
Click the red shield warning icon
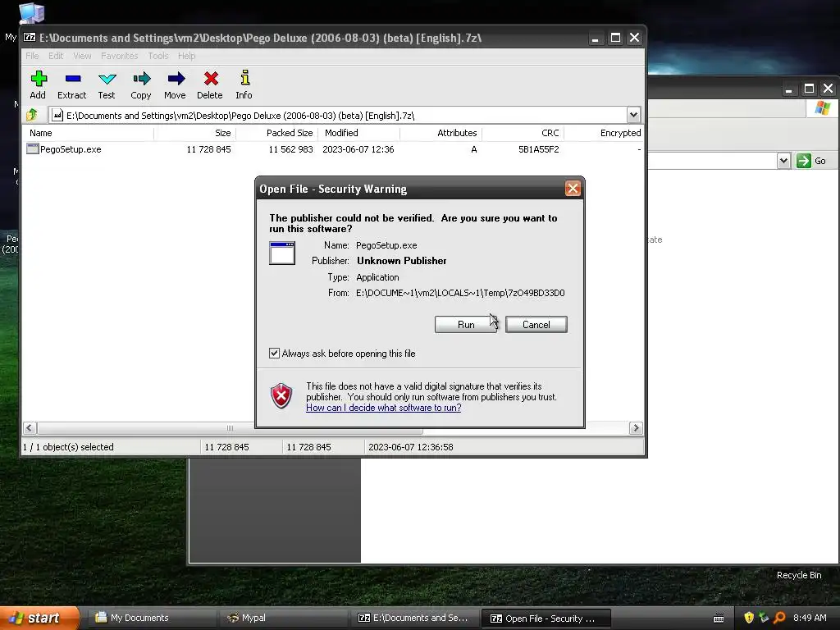click(281, 396)
